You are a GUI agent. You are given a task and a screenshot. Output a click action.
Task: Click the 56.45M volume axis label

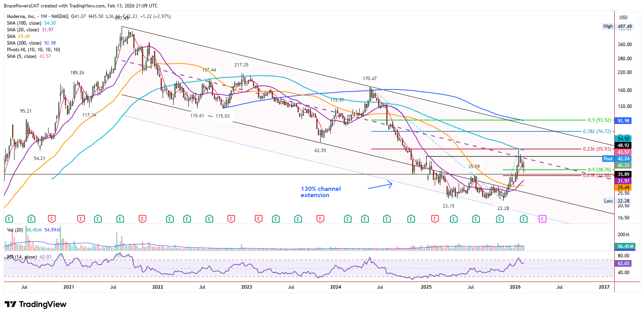pos(625,246)
